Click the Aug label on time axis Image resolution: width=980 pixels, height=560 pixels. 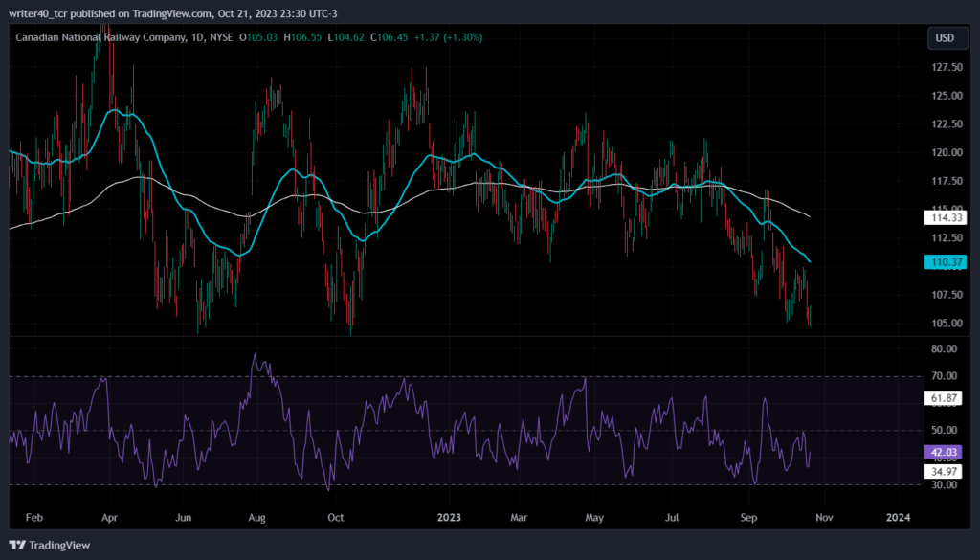pos(256,518)
